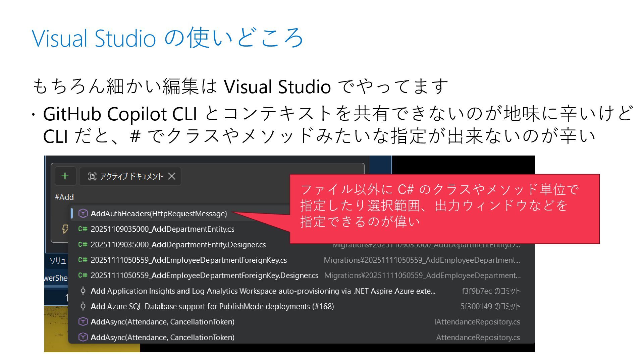Click the 5f300149 commit label
644x362 pixels.
tap(490, 306)
